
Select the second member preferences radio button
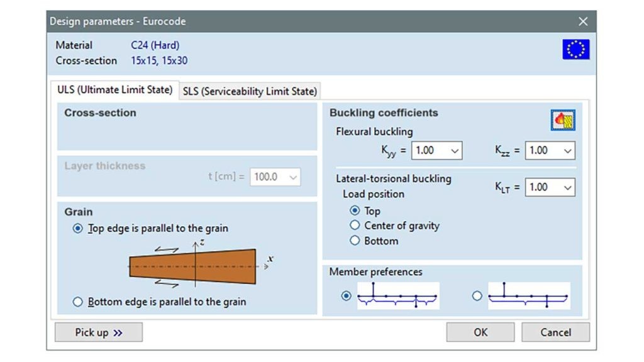(x=477, y=296)
